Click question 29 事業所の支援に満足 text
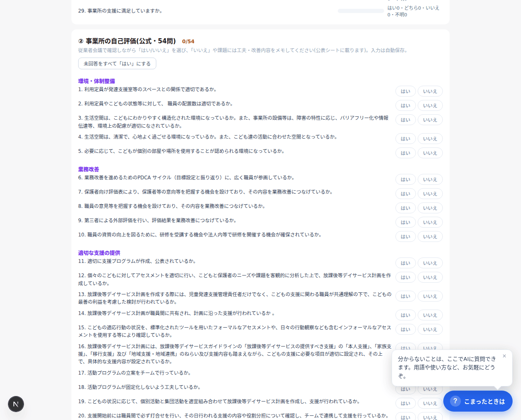Screen dimensions: 521x420 (121, 11)
